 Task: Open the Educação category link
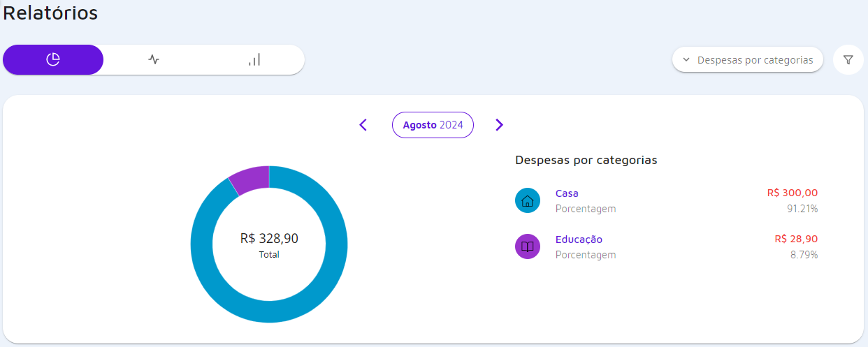pyautogui.click(x=579, y=239)
